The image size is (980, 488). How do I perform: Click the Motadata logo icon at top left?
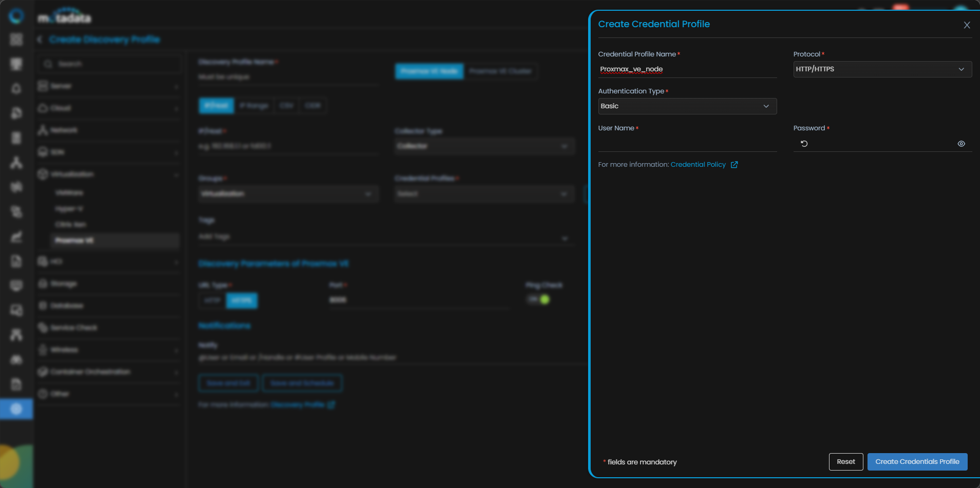[16, 16]
